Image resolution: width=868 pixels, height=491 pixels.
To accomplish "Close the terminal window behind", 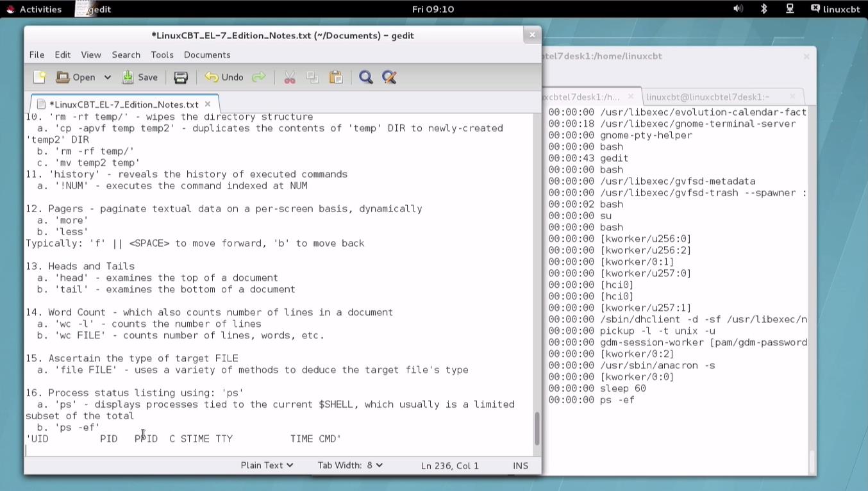I will [x=806, y=56].
